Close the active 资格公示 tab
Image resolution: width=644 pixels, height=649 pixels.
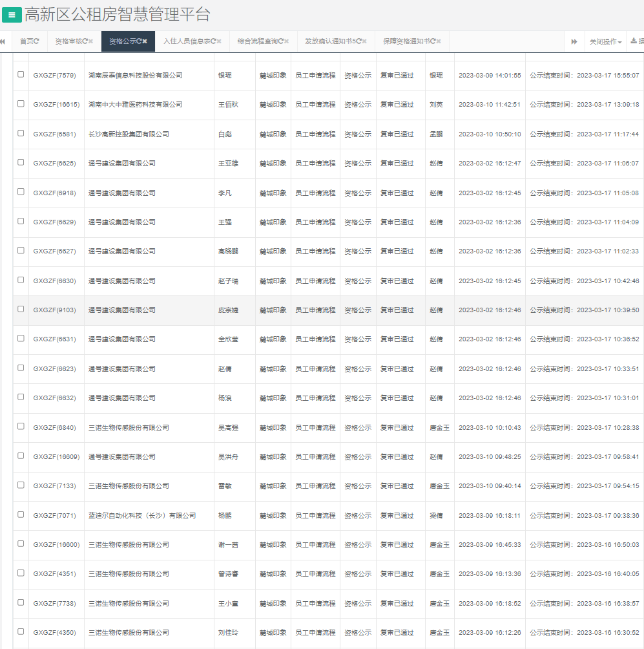tap(145, 41)
